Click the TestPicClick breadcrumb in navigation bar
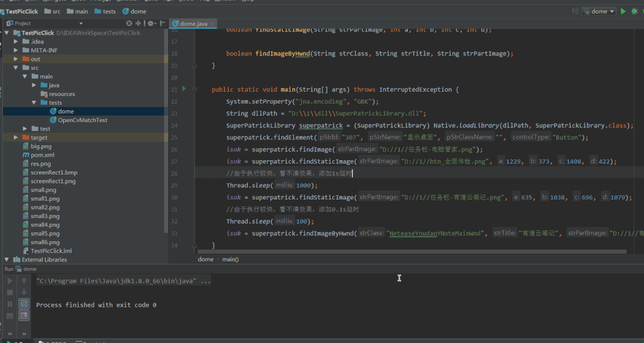 click(x=19, y=11)
